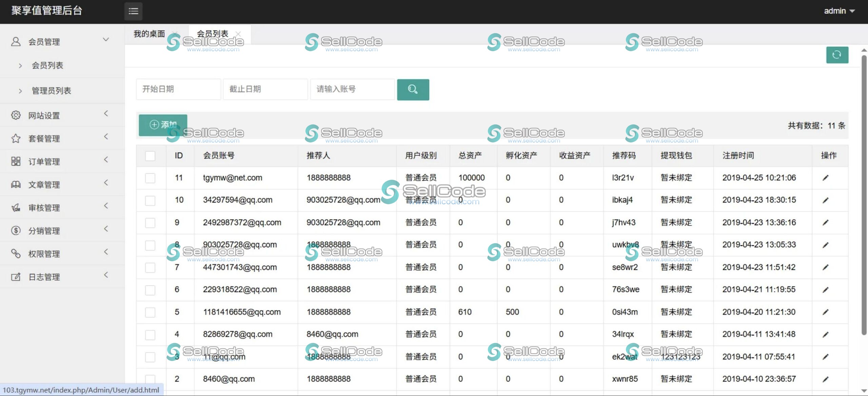Click edit pencil for tgymw@net.com row
Screen dimensions: 868x396
825,178
